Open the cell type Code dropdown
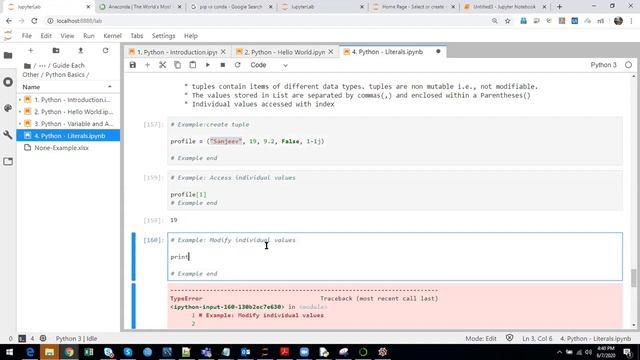This screenshot has width=640, height=360. coord(269,65)
